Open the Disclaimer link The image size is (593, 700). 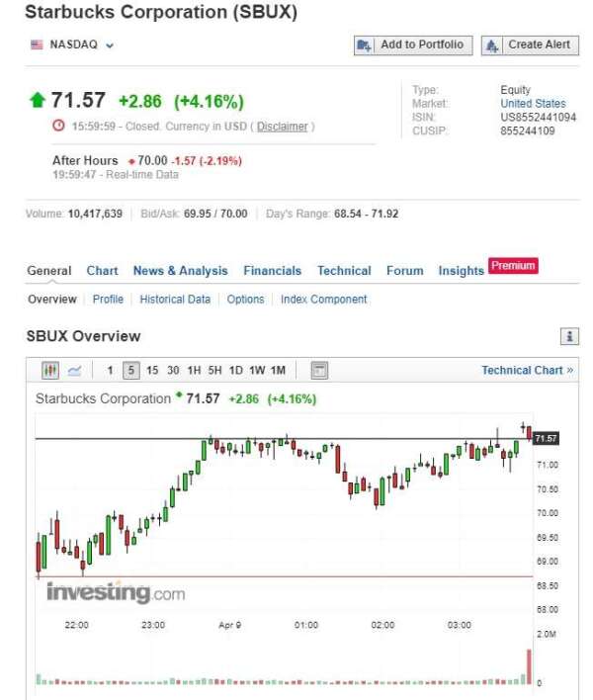point(282,127)
